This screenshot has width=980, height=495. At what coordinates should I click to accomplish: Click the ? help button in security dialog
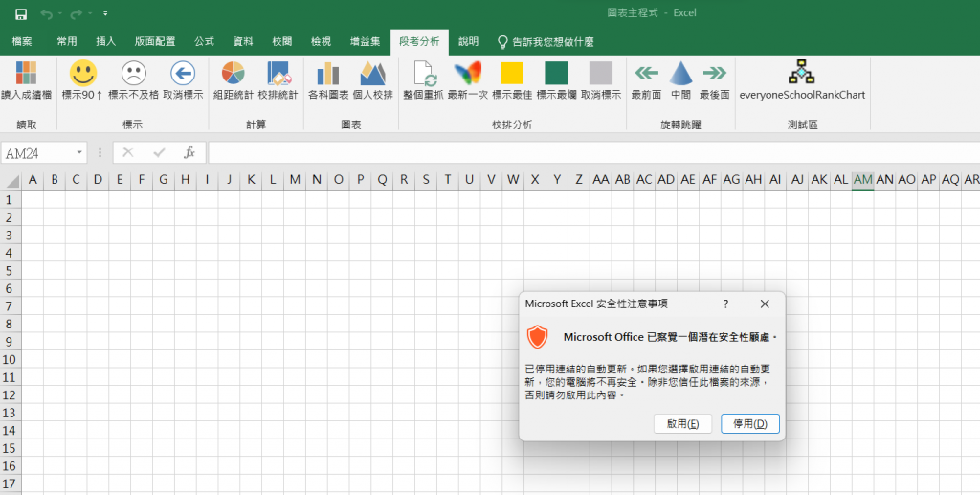tap(725, 304)
